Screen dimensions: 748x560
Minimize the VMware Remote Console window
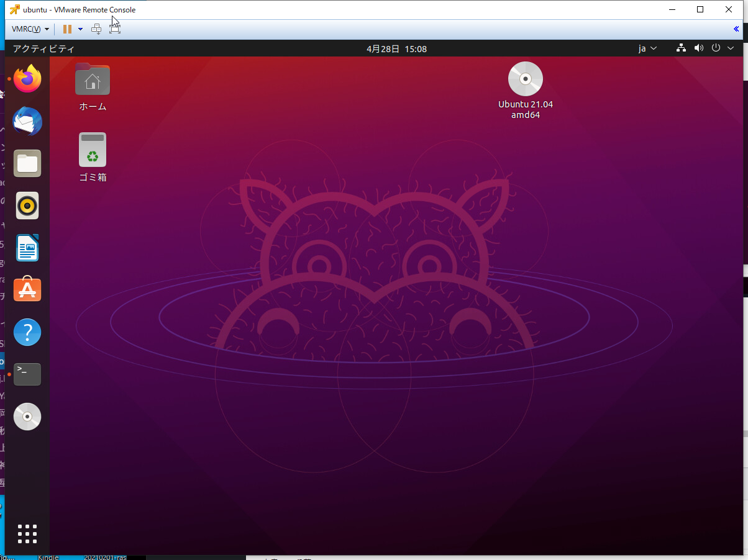click(x=672, y=9)
